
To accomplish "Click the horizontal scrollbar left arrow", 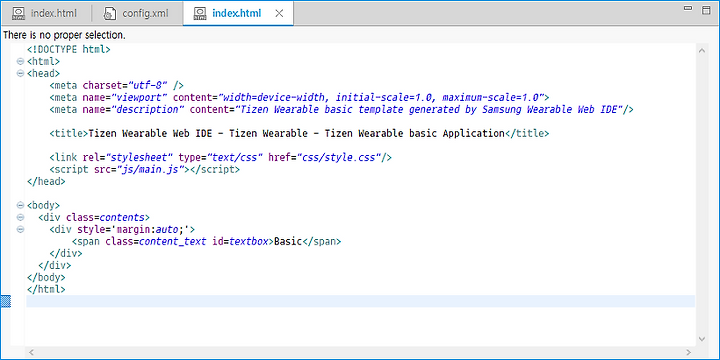I will pyautogui.click(x=31, y=352).
